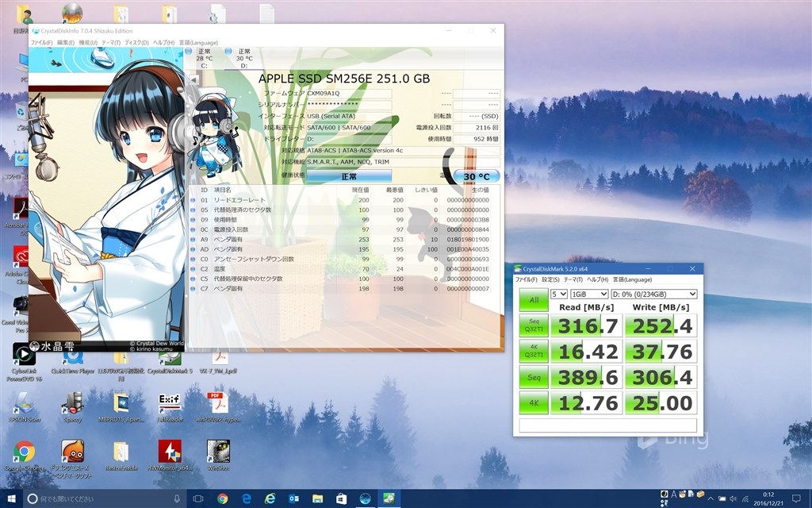Open the Speccy desktop shortcut
812x508 pixels.
coord(72,407)
